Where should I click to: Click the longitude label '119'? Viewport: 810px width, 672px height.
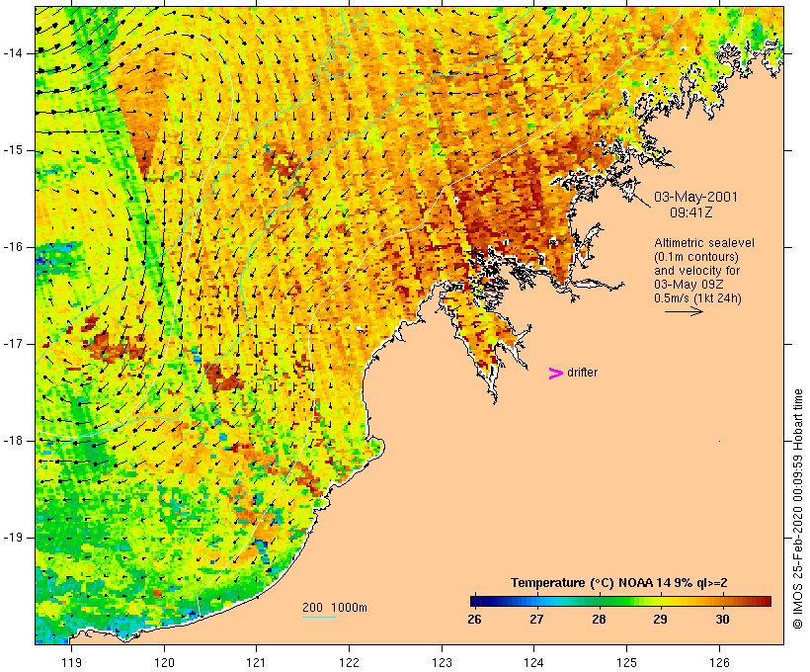71,662
